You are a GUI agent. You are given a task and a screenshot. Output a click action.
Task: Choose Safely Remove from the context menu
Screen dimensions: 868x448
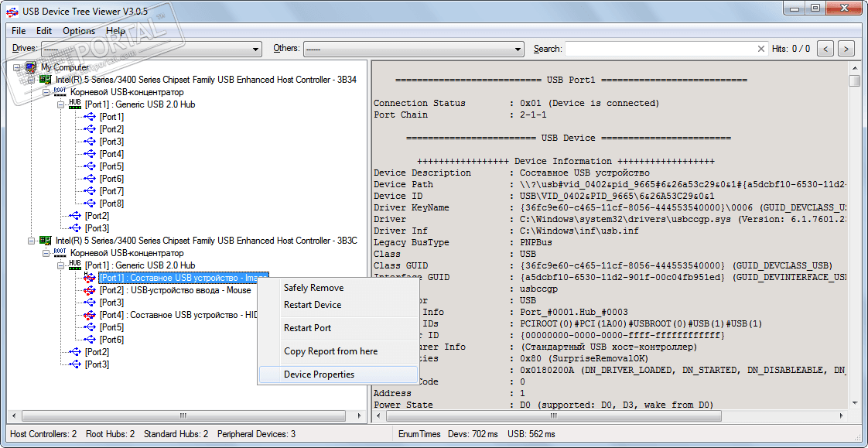click(338, 287)
